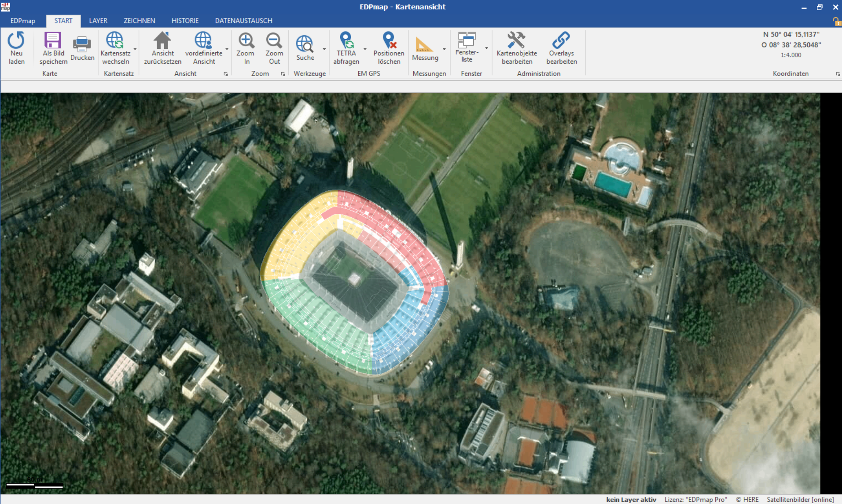Switch to the LAYER ribbon tab
The image size is (842, 504).
click(98, 21)
